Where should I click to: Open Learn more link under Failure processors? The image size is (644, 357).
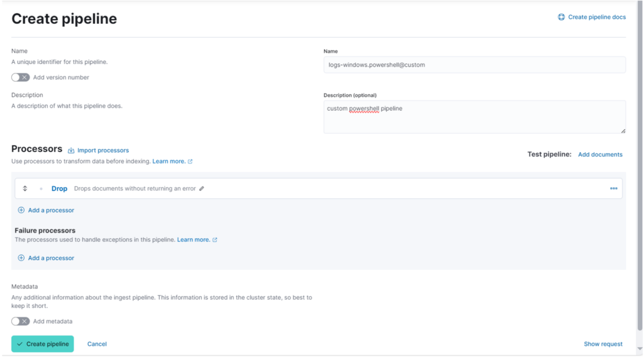(x=194, y=239)
